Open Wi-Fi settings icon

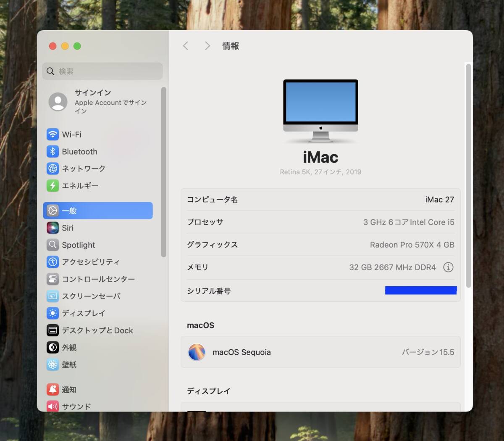52,135
